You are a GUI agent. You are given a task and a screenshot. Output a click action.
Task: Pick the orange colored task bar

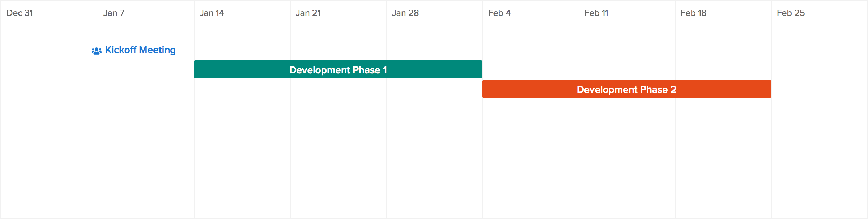pos(627,89)
